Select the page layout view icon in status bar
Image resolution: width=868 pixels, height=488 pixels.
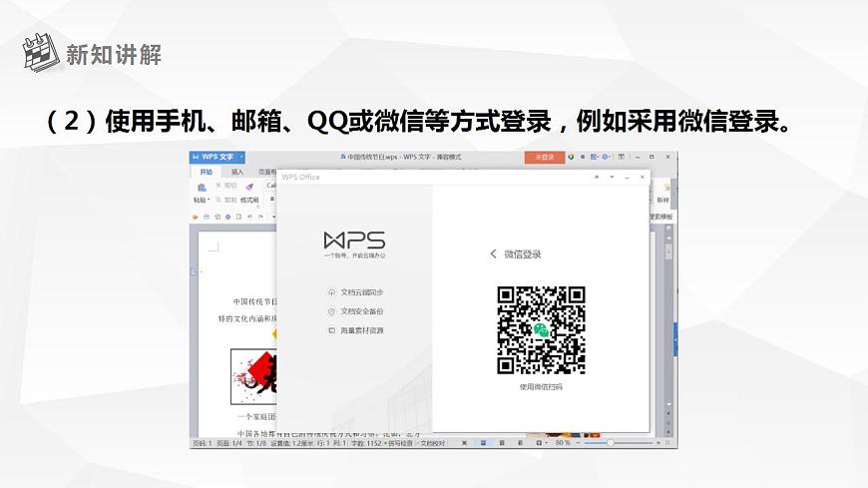[483, 443]
